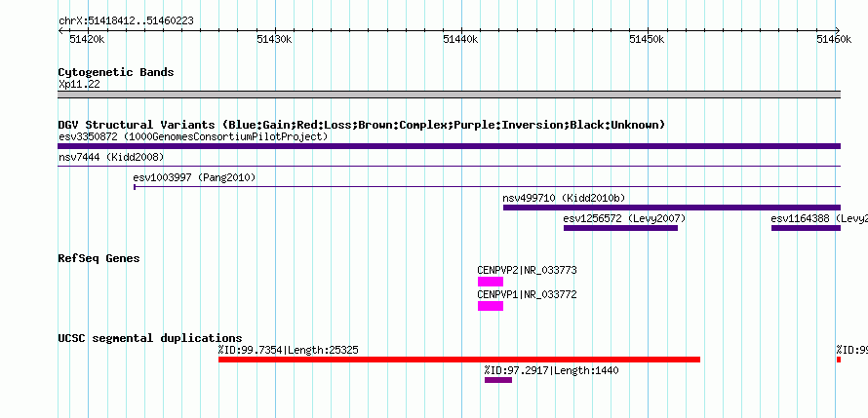This screenshot has height=418, width=868.
Task: Click the esv1256572 (Levy2007) label
Action: (624, 218)
